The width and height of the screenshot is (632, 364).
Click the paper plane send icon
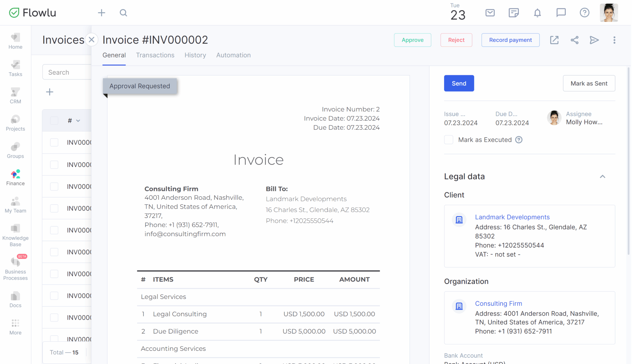click(594, 40)
